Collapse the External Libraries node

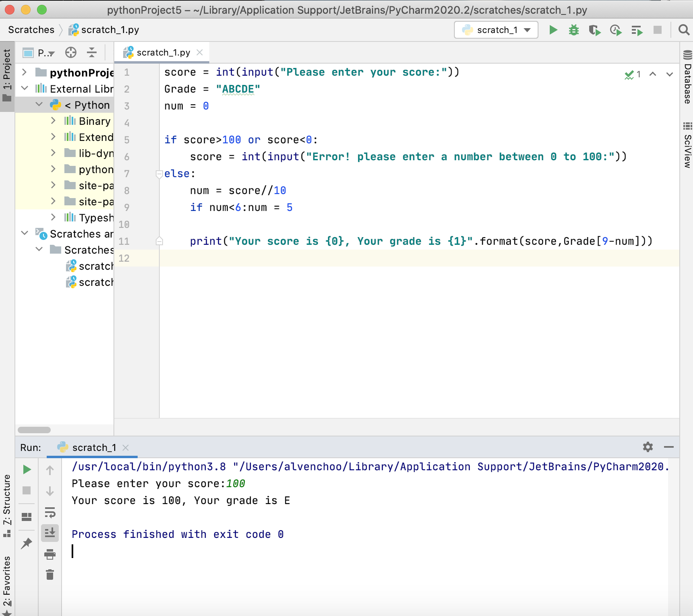point(25,88)
